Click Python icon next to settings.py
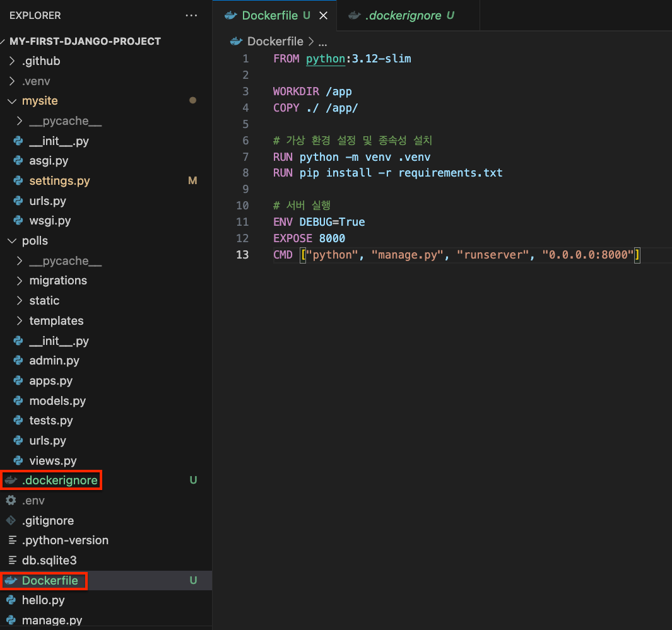This screenshot has width=672, height=630. (x=18, y=181)
